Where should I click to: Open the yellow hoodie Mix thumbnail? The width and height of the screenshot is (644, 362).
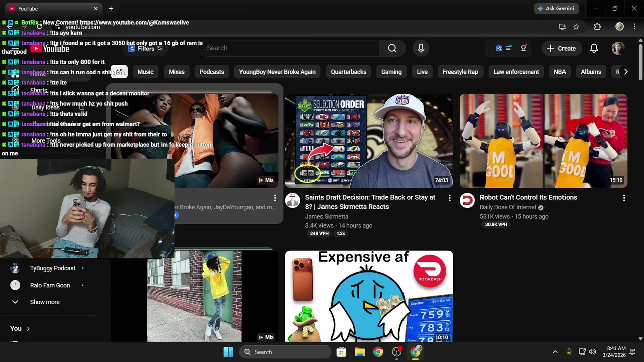(x=194, y=297)
